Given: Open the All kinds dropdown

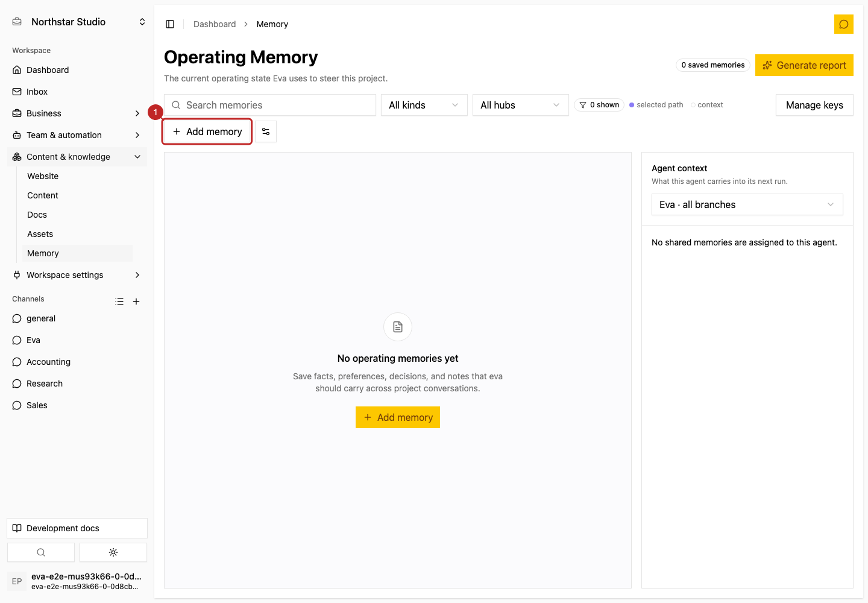Looking at the screenshot, I should [424, 105].
